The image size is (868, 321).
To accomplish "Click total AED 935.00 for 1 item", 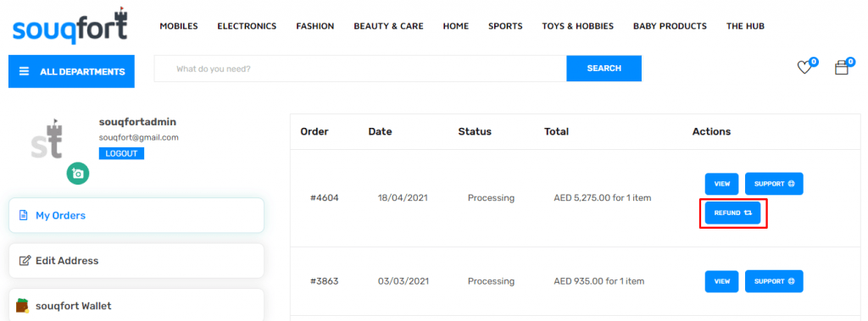I will click(599, 281).
